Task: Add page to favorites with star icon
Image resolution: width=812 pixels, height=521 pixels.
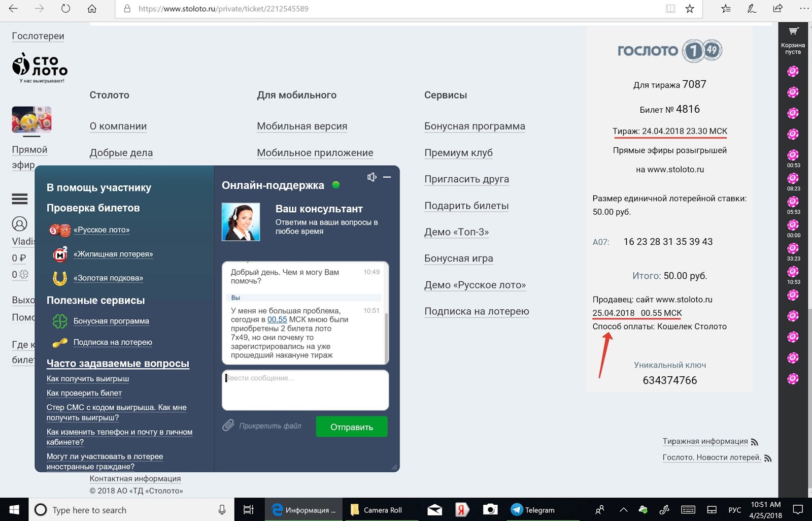Action: [x=690, y=9]
